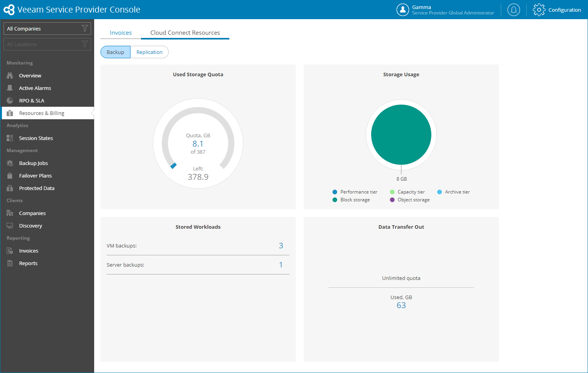Select the Backup toggle button
588x373 pixels.
[115, 52]
